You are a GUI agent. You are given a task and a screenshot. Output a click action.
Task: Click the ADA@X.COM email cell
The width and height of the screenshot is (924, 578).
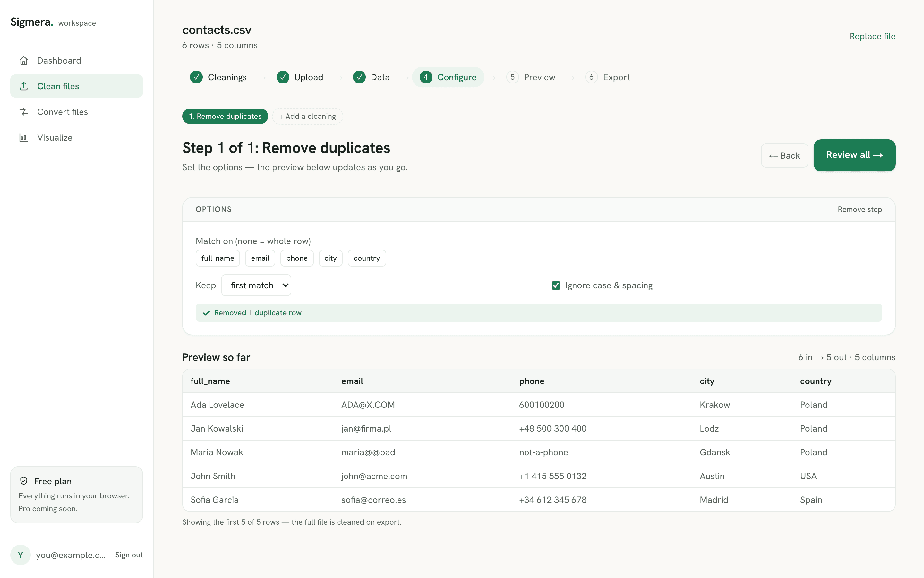tap(368, 405)
